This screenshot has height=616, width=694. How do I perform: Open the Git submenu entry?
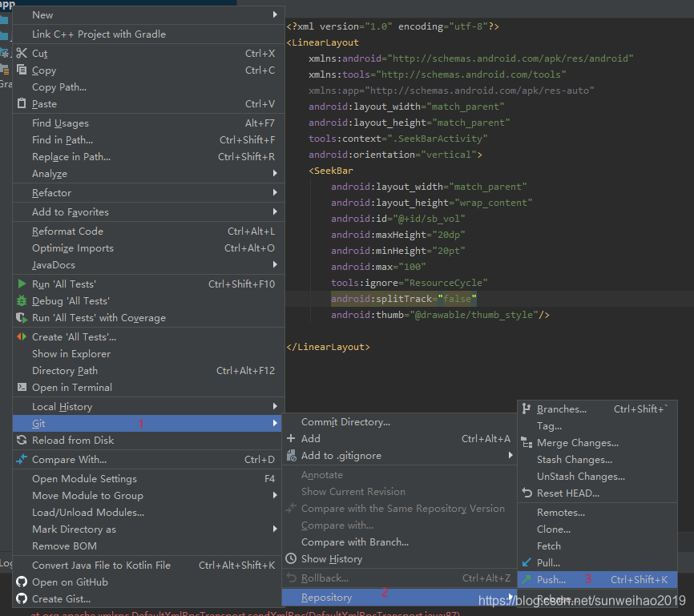[148, 423]
